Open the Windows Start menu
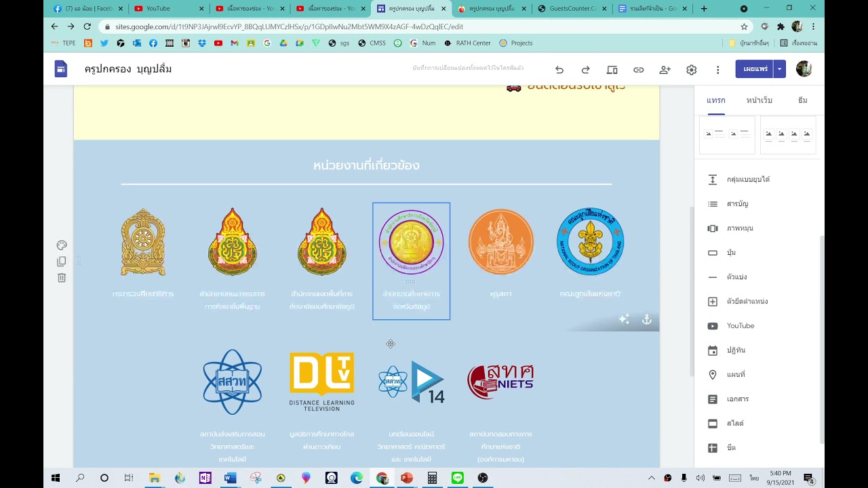Viewport: 868px width, 488px height. tap(56, 478)
